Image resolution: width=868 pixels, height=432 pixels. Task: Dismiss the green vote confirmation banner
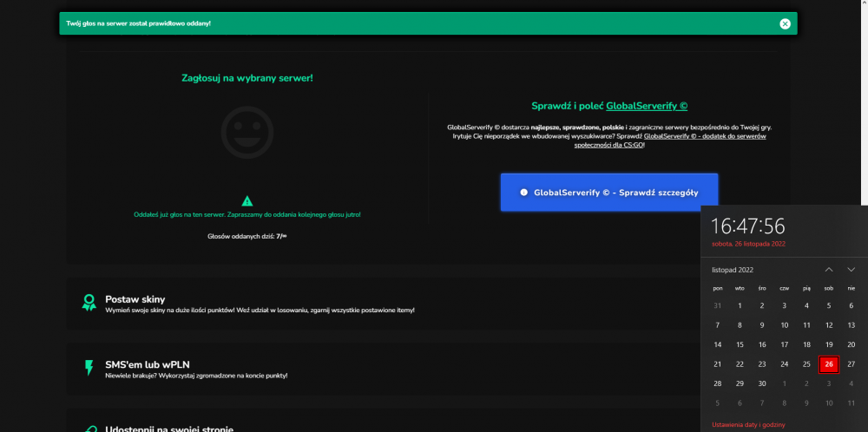[785, 23]
